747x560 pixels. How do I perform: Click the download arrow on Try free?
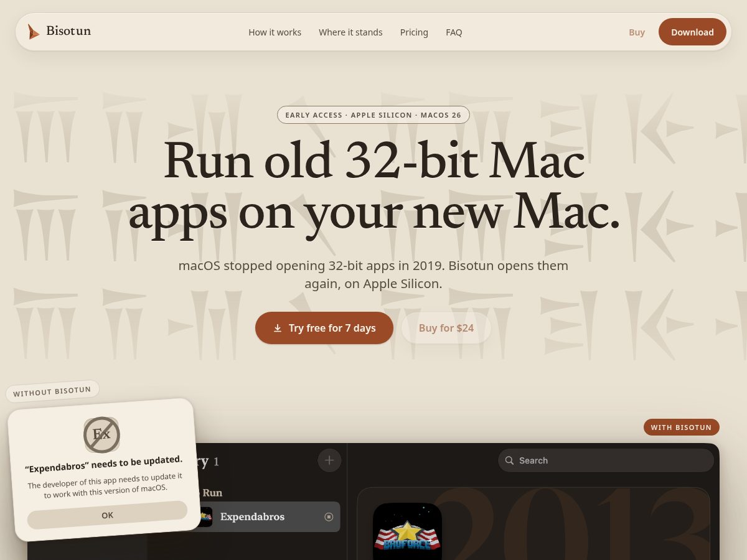[278, 328]
